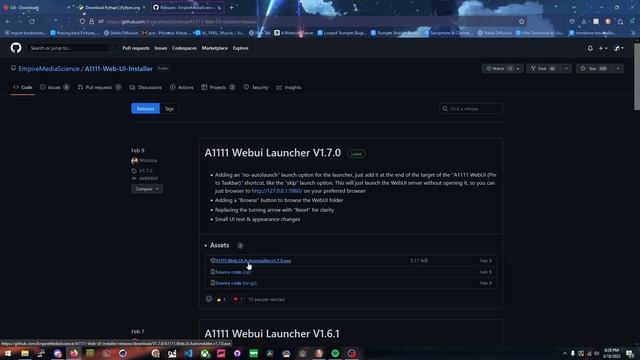Open the commit hash link under V1.7.0
Viewport: 640px width, 360px height.
click(x=148, y=178)
